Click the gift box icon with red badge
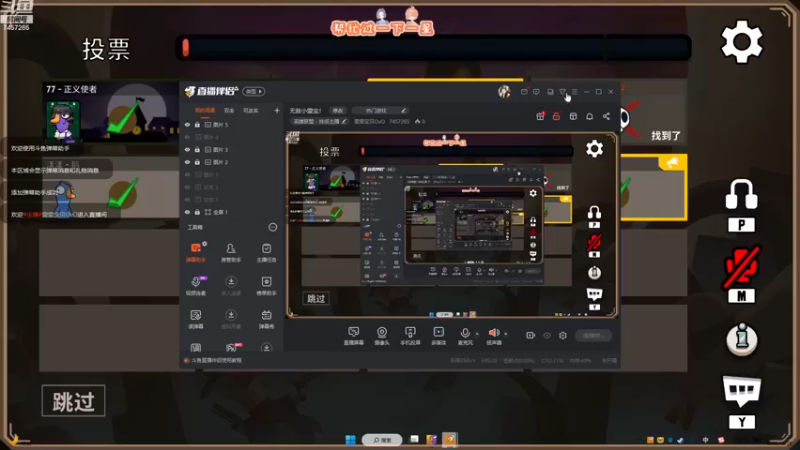800x450 pixels. click(540, 116)
